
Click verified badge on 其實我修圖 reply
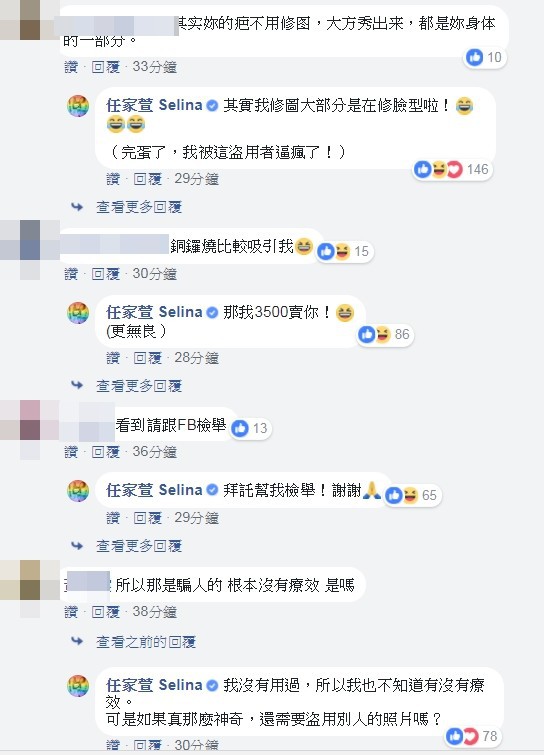(212, 105)
